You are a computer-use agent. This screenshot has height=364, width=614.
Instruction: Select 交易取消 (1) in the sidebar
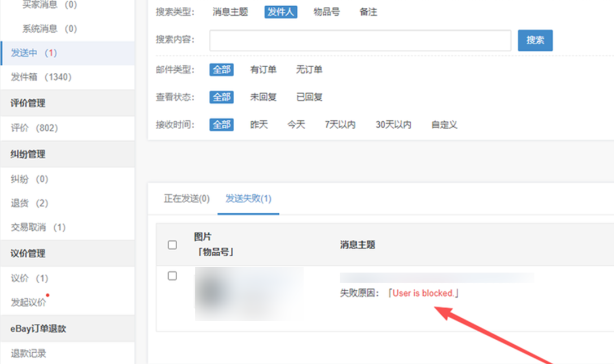pyautogui.click(x=38, y=227)
